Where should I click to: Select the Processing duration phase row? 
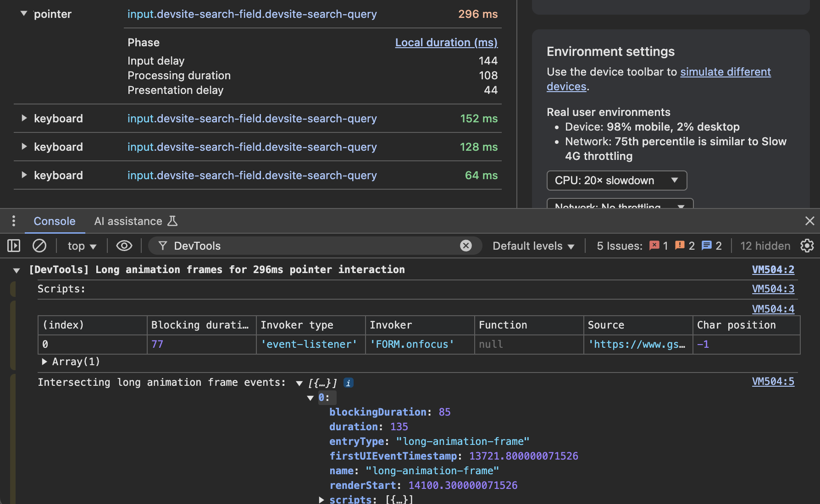[x=312, y=76]
